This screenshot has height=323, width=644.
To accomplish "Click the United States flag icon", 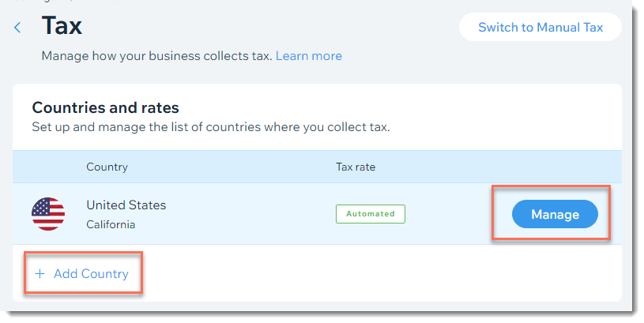I will 48,214.
